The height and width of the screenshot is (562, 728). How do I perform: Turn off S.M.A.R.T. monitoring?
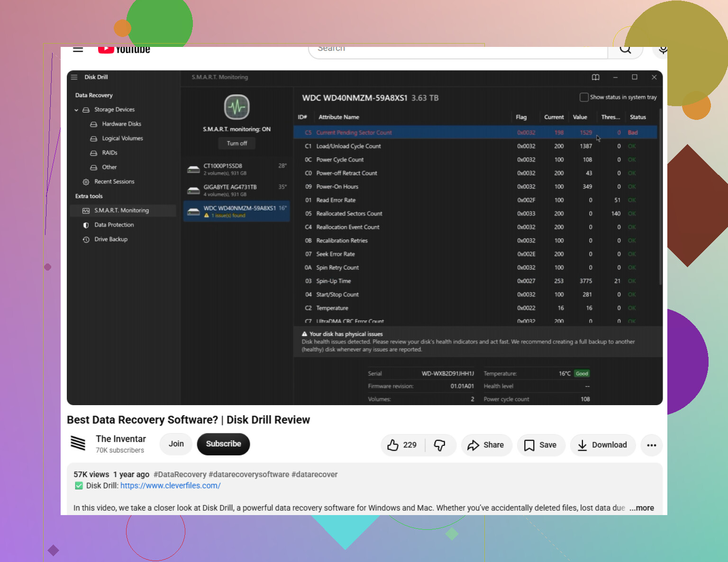237,143
